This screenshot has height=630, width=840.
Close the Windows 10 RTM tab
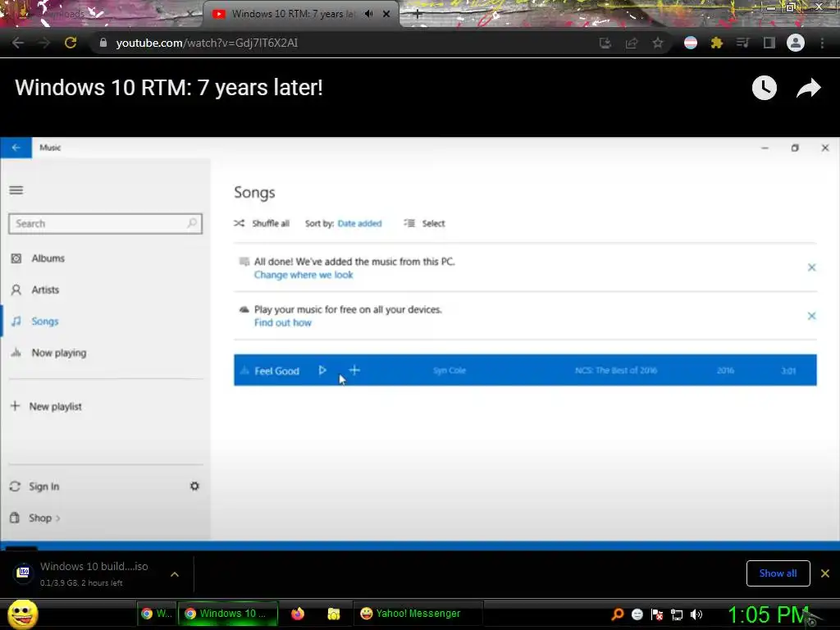[x=386, y=14]
